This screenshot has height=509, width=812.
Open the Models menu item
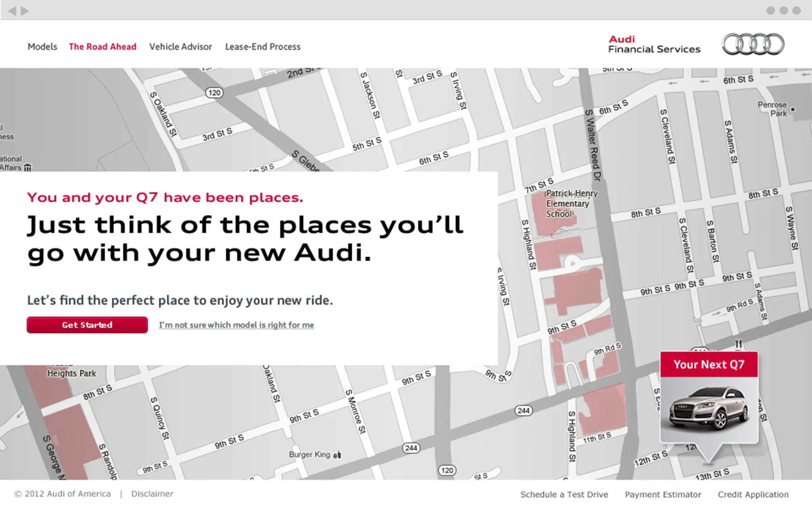[42, 47]
